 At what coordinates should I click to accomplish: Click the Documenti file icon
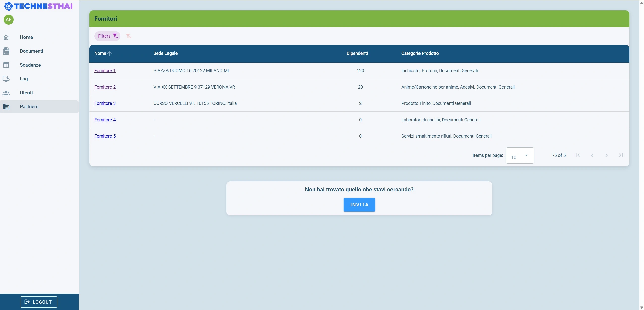click(x=6, y=51)
